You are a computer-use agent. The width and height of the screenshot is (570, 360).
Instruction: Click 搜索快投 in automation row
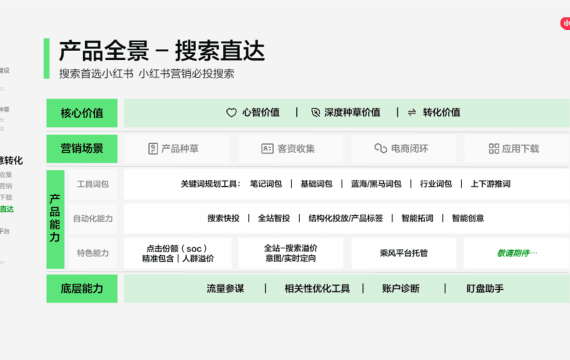point(223,218)
